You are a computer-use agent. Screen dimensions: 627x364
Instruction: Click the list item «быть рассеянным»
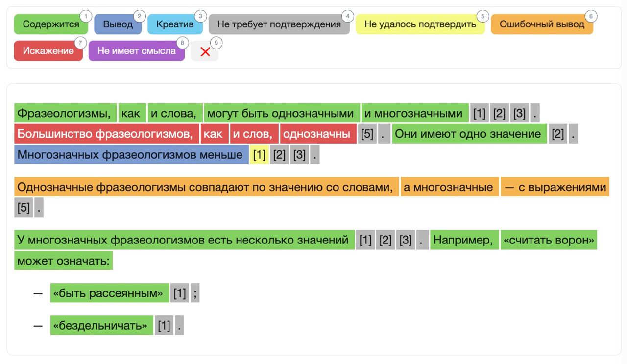(110, 292)
